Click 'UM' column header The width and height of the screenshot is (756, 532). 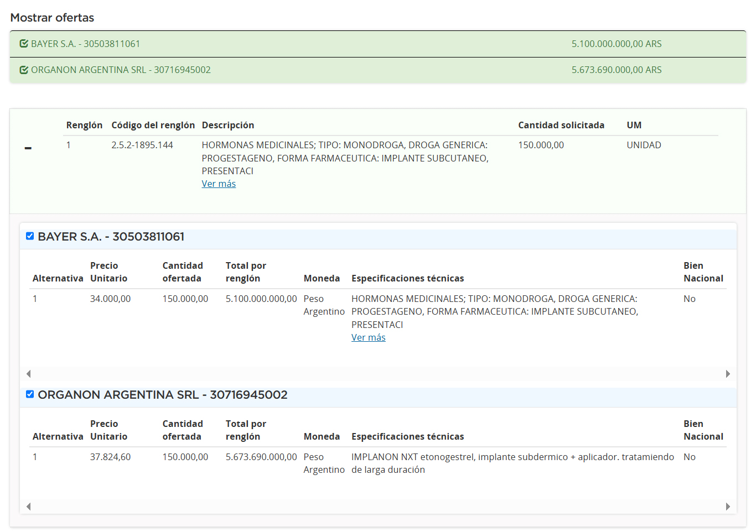634,125
